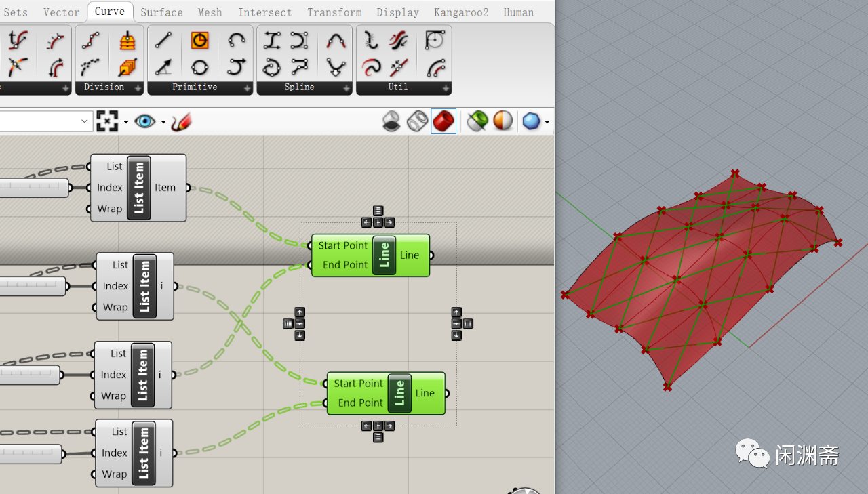Screen dimensions: 868x494
Task: Open the preview mesh quality dropdown arrow
Action: point(547,123)
